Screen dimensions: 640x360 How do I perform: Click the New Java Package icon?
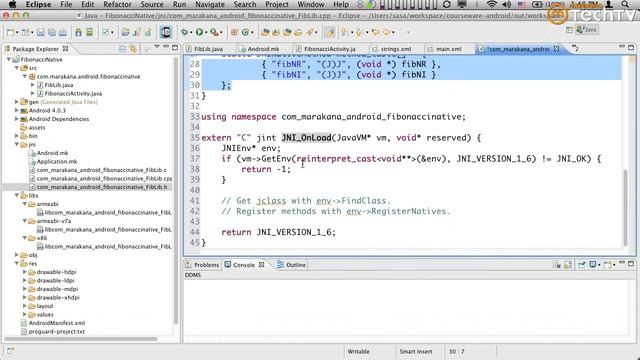[x=234, y=32]
